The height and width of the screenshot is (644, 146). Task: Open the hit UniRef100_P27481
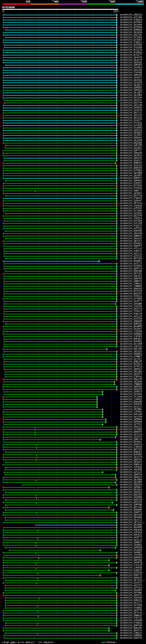131,37
